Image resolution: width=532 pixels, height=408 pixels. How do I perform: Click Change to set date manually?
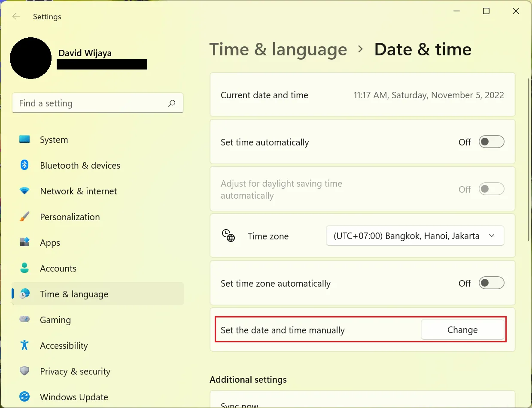pyautogui.click(x=462, y=330)
